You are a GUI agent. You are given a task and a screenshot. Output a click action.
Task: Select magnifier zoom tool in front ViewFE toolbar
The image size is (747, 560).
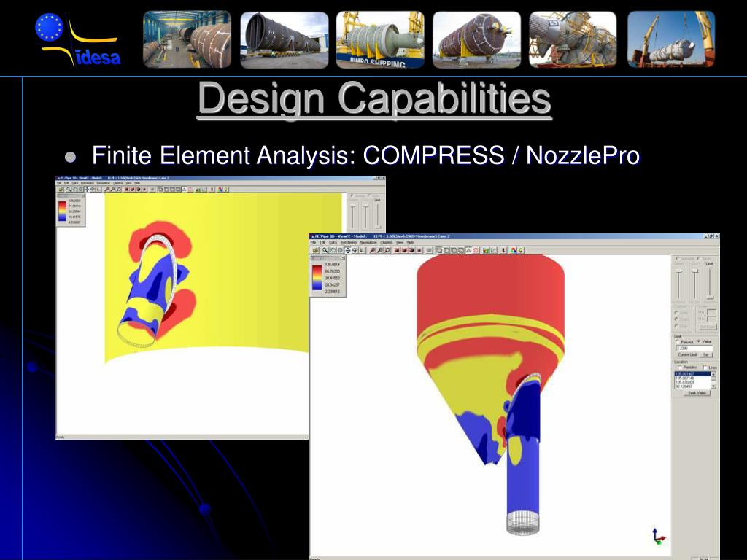coord(325,250)
